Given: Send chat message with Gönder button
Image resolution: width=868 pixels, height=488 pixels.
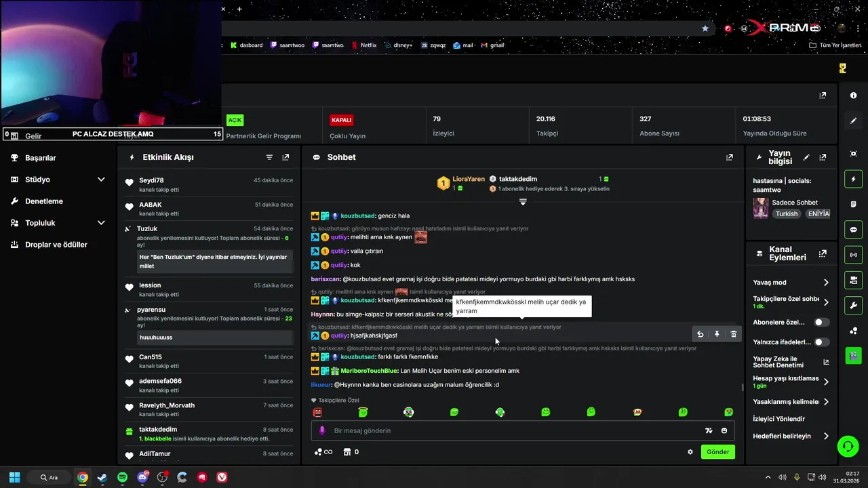Looking at the screenshot, I should tap(717, 452).
